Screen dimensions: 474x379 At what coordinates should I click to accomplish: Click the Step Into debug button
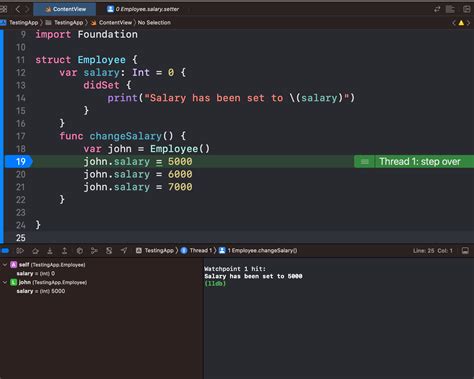point(50,251)
